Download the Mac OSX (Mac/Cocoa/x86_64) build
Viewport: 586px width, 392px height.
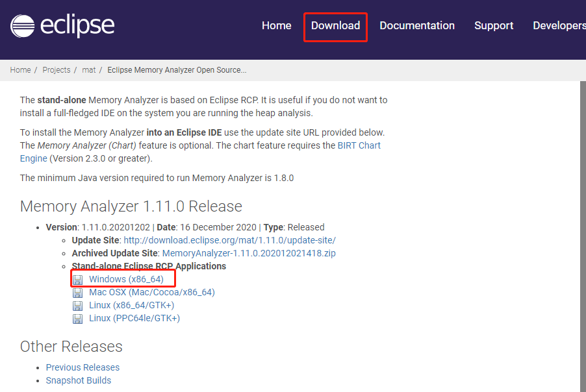[x=152, y=292]
